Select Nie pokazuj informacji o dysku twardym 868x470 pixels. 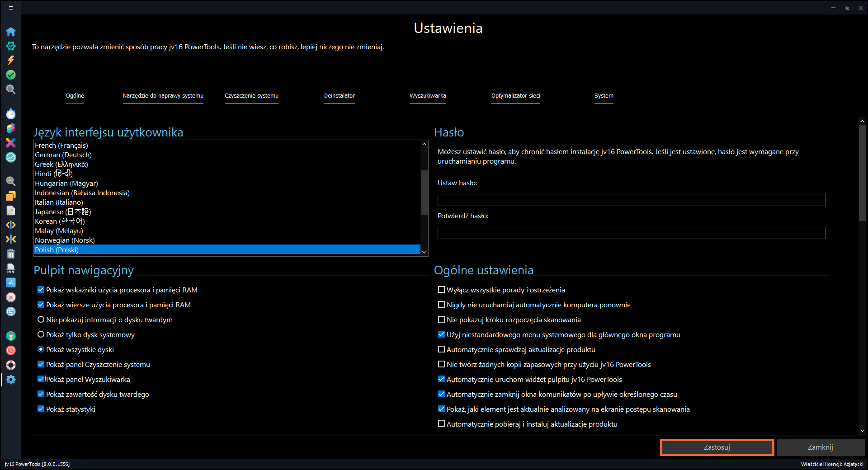pos(41,320)
